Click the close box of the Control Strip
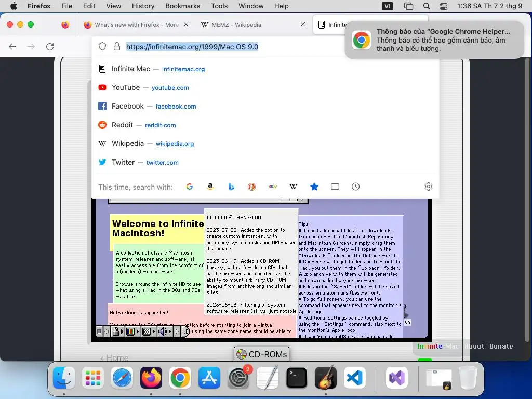This screenshot has width=532, height=399. coord(99,331)
